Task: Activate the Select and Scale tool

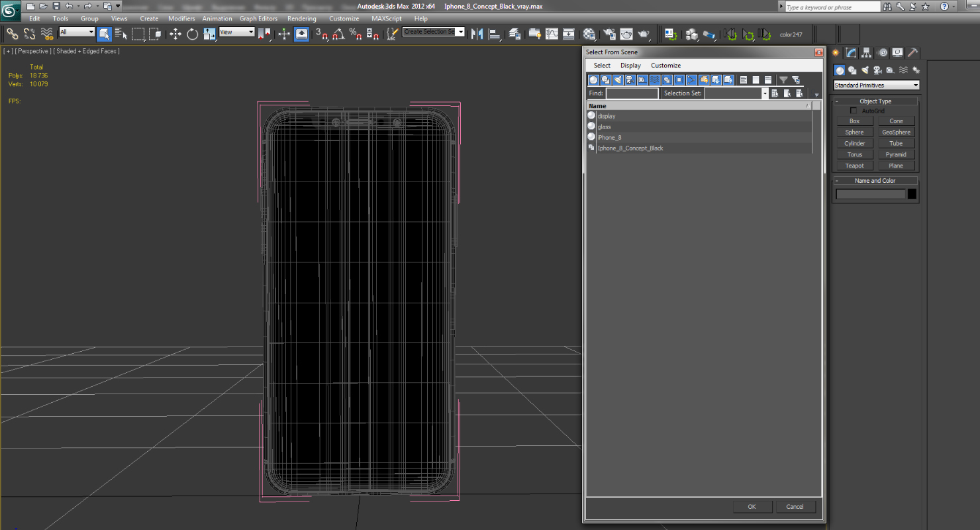Action: (210, 34)
